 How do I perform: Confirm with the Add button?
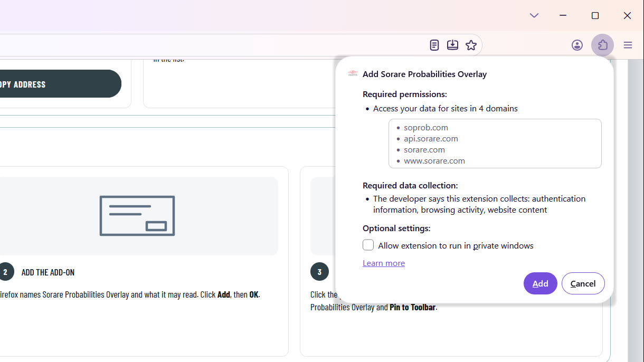540,283
